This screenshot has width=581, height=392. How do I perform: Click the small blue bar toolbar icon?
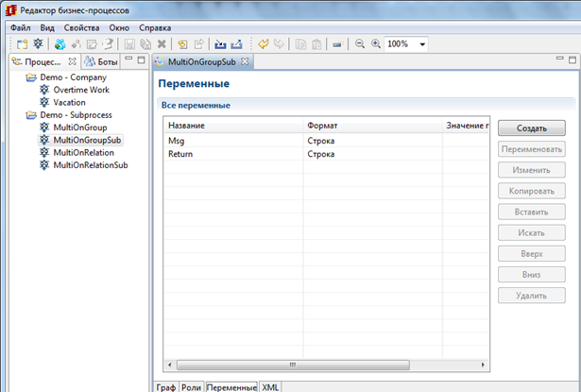pyautogui.click(x=337, y=44)
